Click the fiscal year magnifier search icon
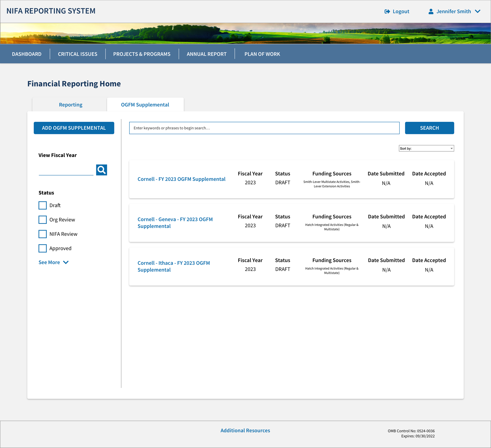The height and width of the screenshot is (448, 491). (x=101, y=170)
